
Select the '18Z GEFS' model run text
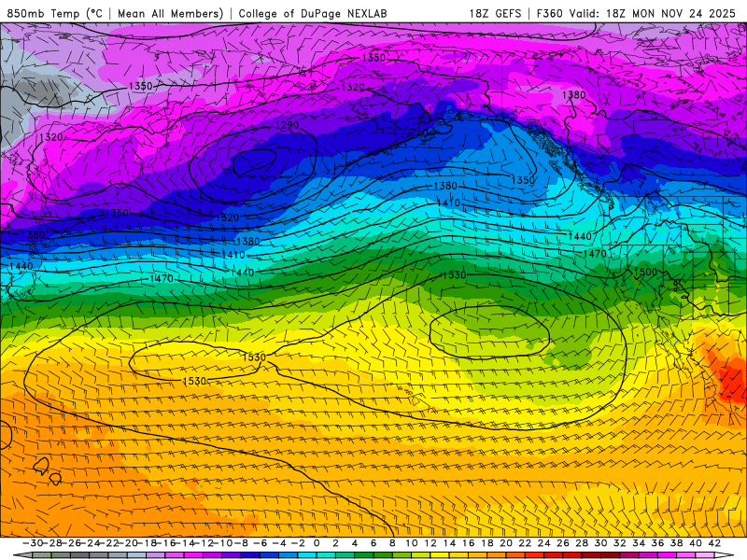coord(496,13)
